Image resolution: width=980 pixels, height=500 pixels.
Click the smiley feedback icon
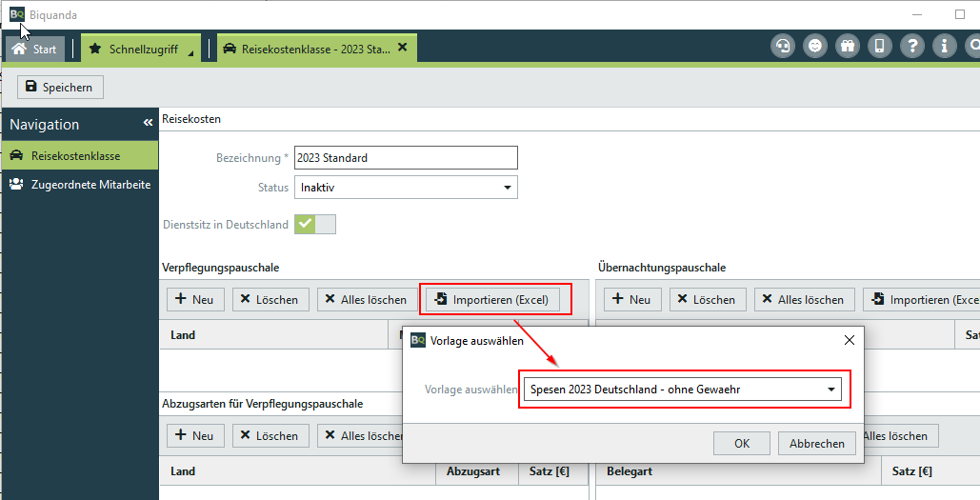[x=815, y=46]
